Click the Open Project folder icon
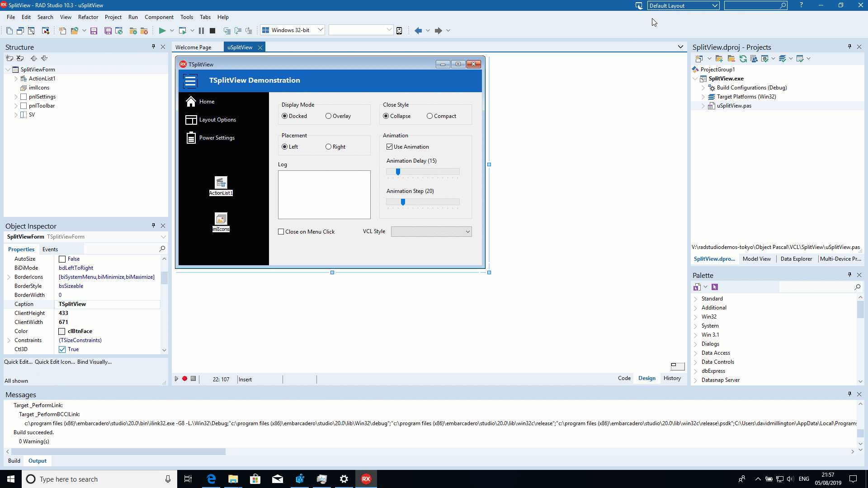Screen dimensions: 868x488 tap(74, 31)
